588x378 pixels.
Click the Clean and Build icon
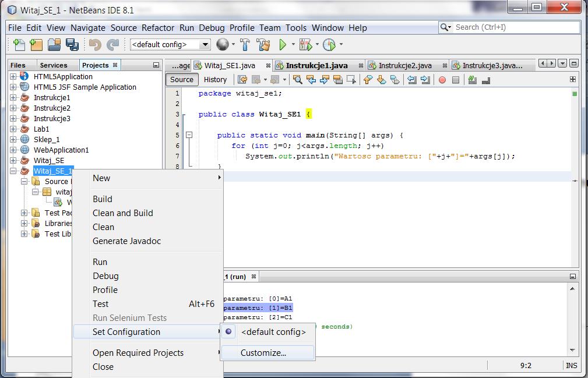click(263, 45)
